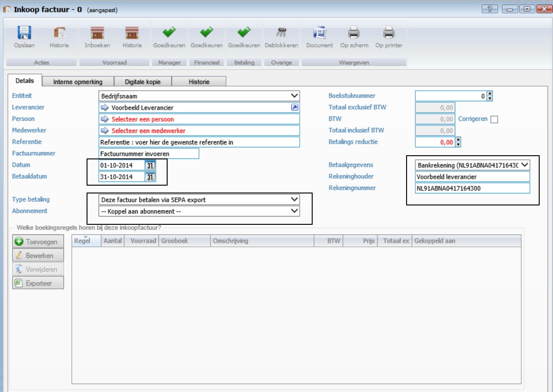Expand the Entiteit dropdown

point(294,96)
